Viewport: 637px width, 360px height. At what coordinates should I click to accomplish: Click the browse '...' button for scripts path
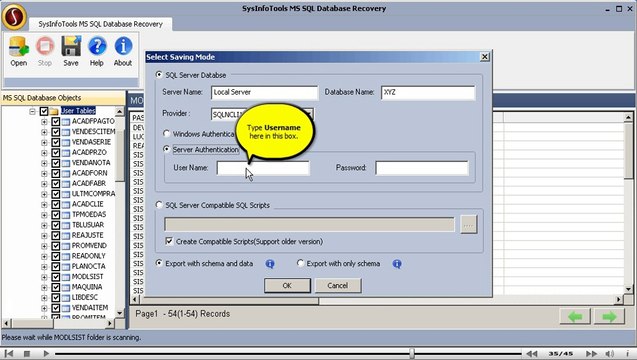pos(468,225)
